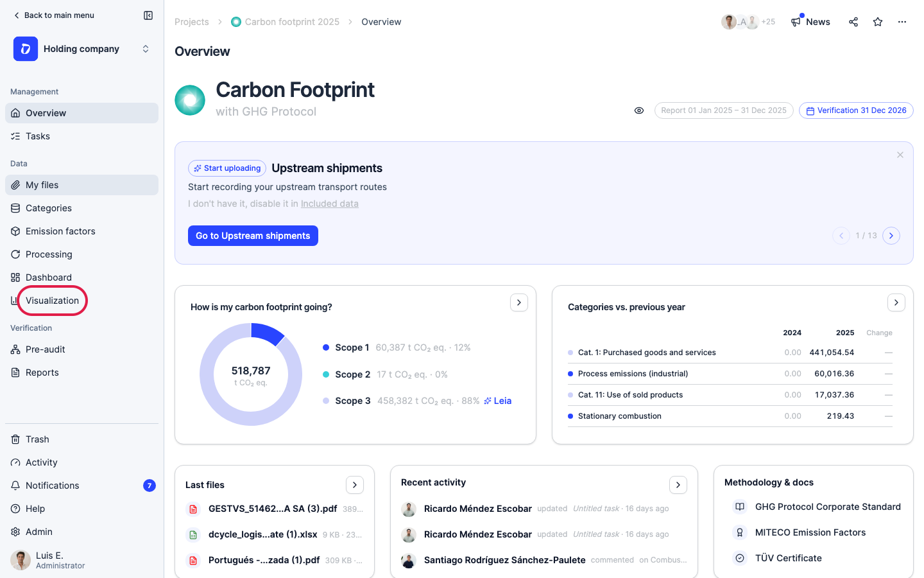Click the donut chart total 518,787
Screen dimensions: 924x578
[x=251, y=371]
